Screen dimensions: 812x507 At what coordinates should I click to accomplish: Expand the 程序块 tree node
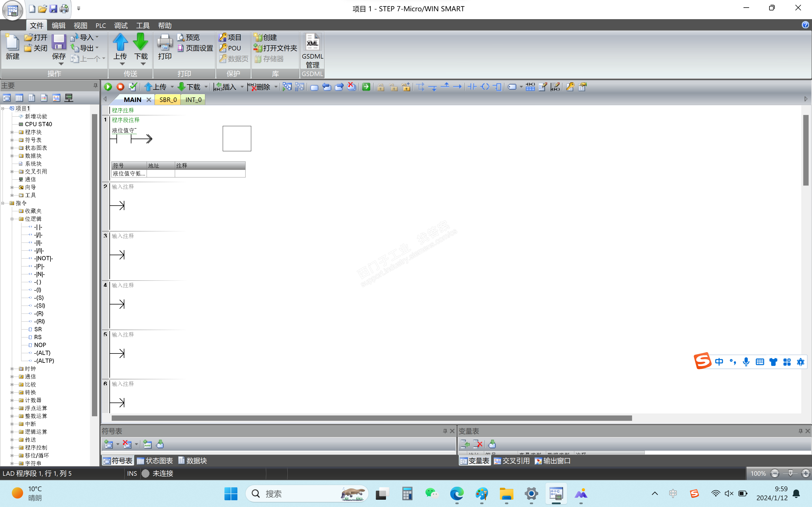(12, 132)
